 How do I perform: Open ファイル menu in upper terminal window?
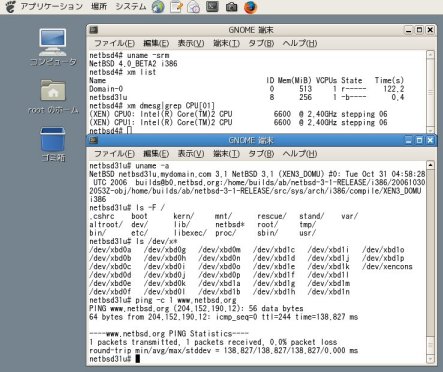[114, 43]
